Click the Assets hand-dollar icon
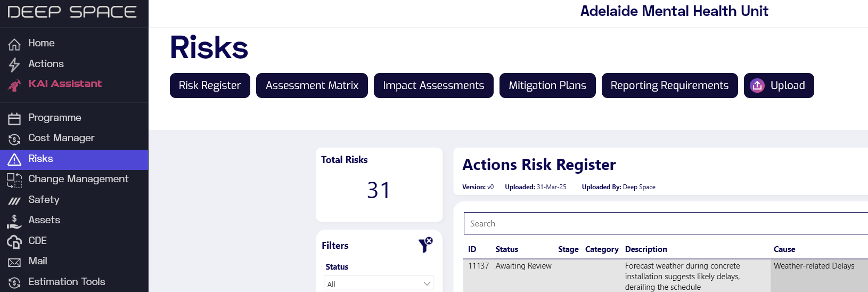 (x=14, y=221)
